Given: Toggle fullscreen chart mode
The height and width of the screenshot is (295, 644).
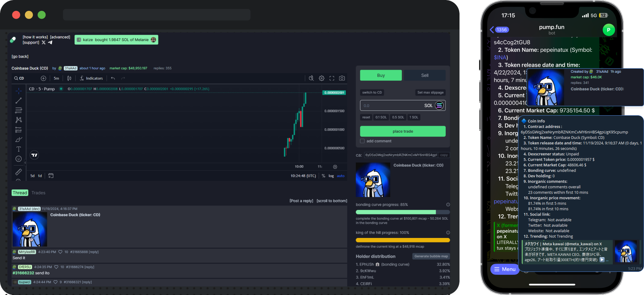Looking at the screenshot, I should [x=332, y=78].
